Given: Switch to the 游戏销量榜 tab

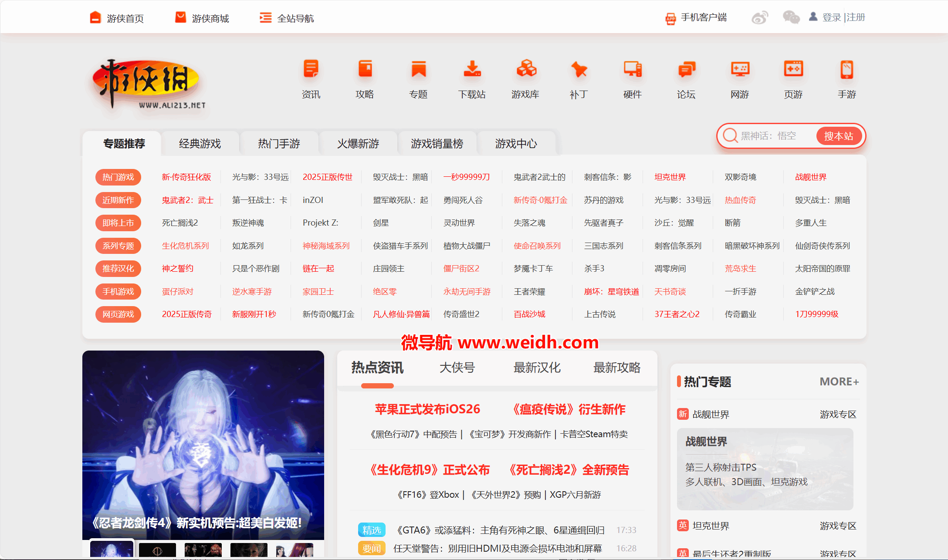Looking at the screenshot, I should (x=437, y=144).
